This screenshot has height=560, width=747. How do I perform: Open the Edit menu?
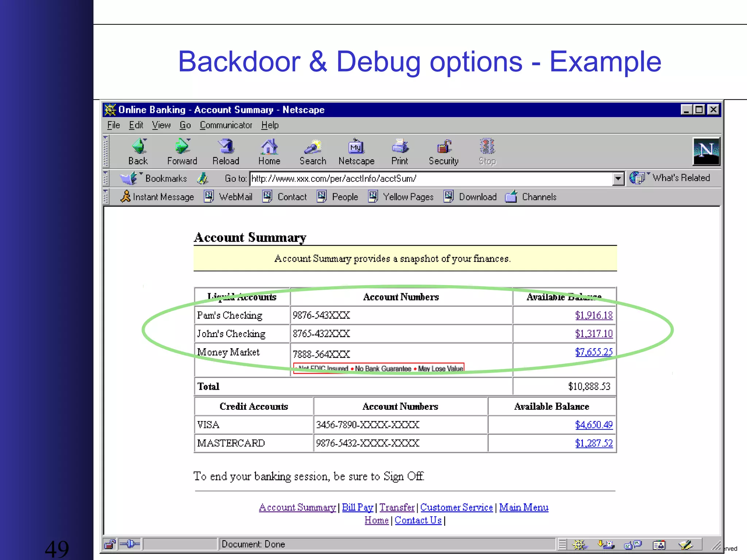(136, 125)
